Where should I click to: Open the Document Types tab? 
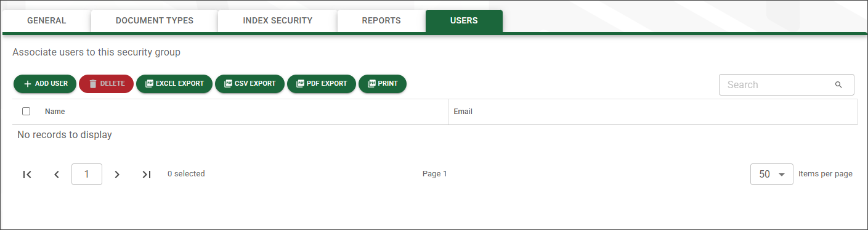tap(155, 20)
